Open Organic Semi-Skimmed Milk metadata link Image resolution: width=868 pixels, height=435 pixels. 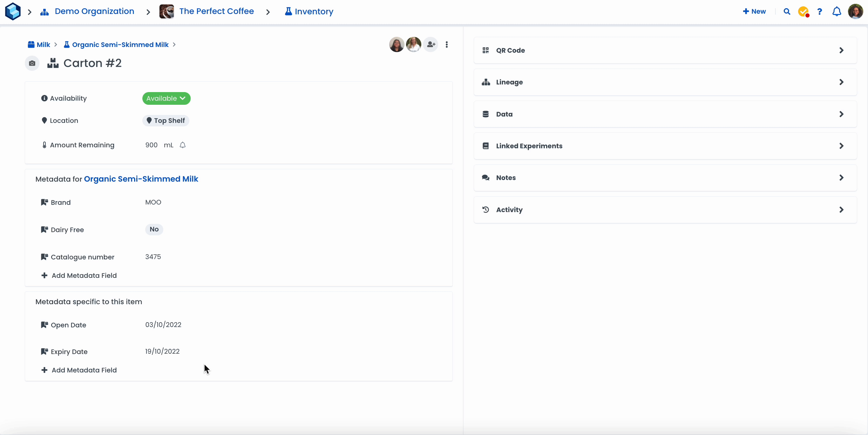pos(141,179)
